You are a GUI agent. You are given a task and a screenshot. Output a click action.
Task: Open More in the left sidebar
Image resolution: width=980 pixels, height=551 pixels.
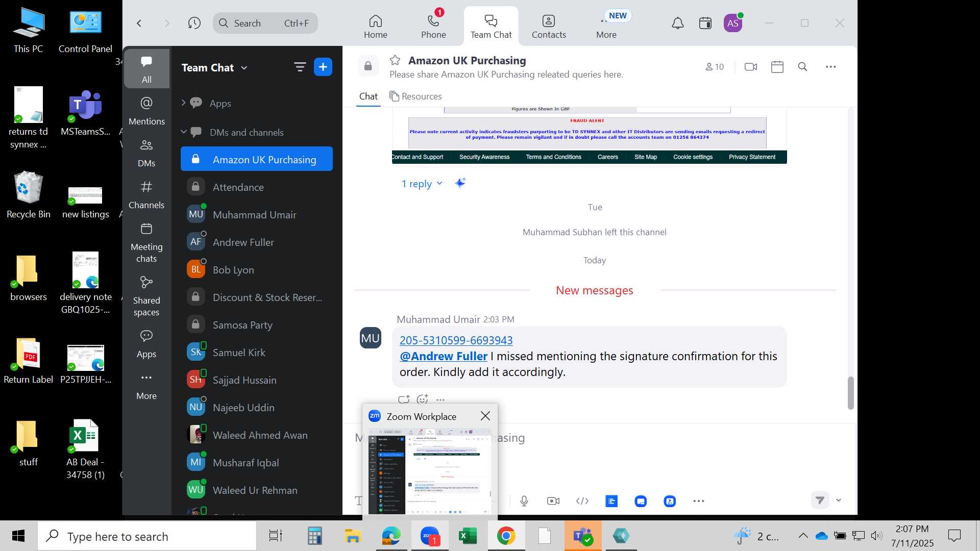[x=146, y=386]
